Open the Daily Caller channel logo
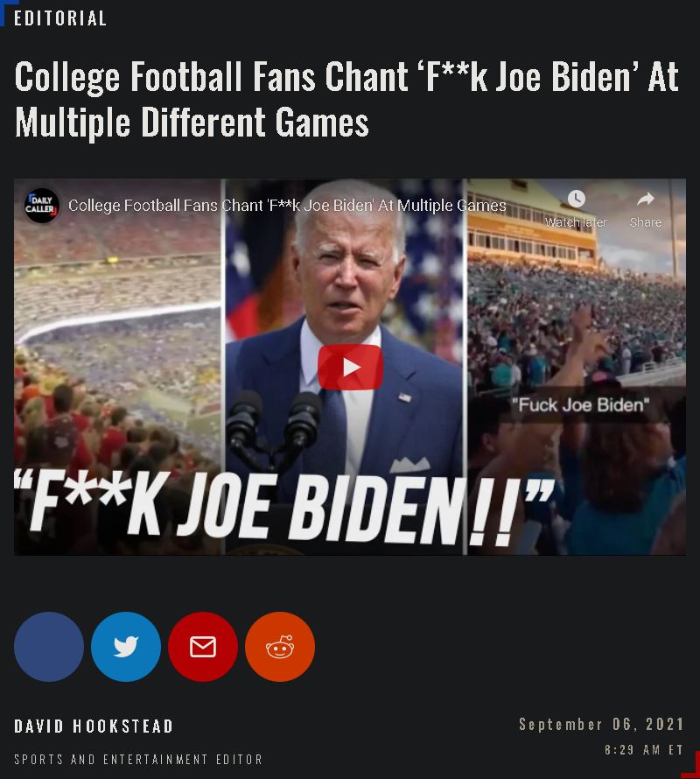The image size is (700, 779). click(x=42, y=205)
